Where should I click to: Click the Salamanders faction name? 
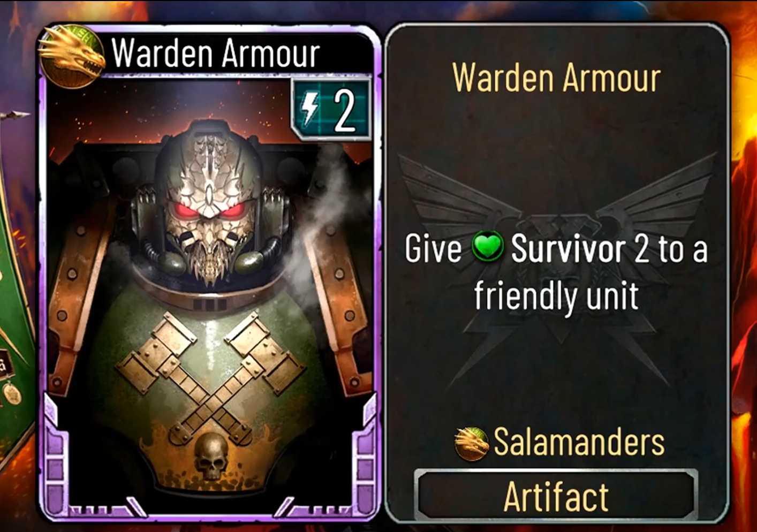tap(579, 442)
